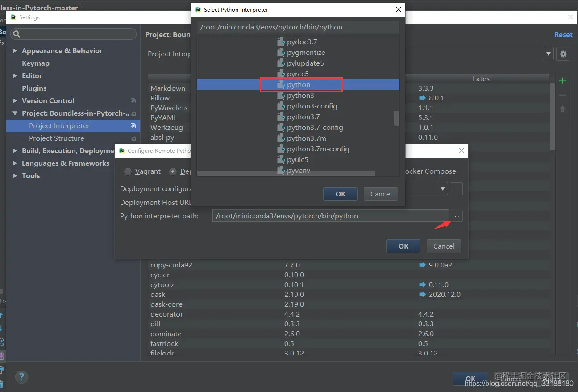Viewport: 578px width, 392px height.
Task: Select Project Structure in settings tree
Action: click(57, 138)
